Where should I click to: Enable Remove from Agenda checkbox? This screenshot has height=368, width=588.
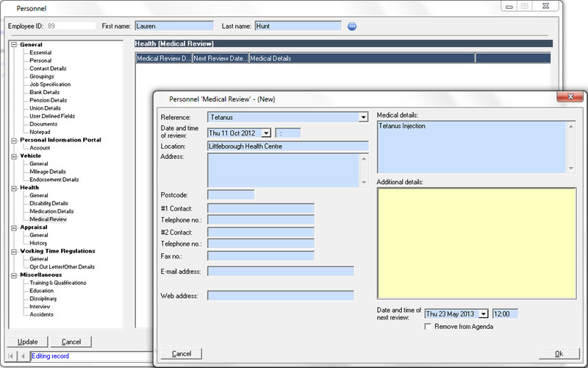(429, 326)
